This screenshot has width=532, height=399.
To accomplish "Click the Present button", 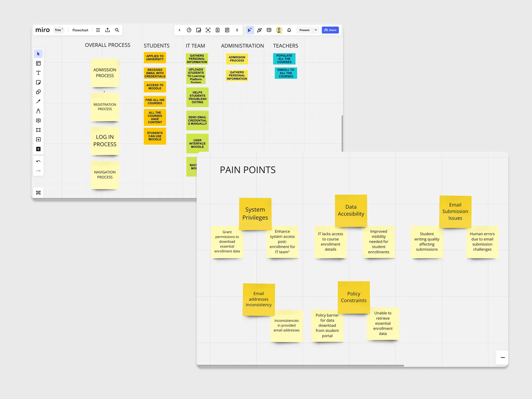I will (x=304, y=30).
